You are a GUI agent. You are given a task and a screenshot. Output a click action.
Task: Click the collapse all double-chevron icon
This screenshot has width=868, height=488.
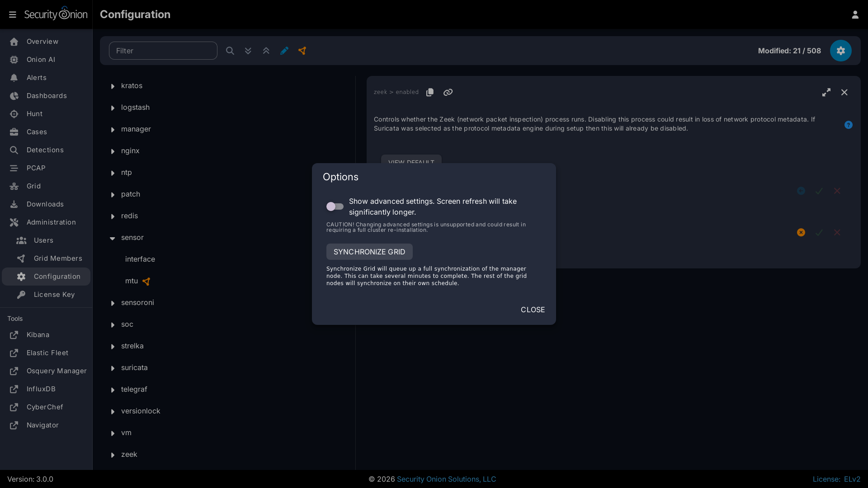[x=266, y=51]
